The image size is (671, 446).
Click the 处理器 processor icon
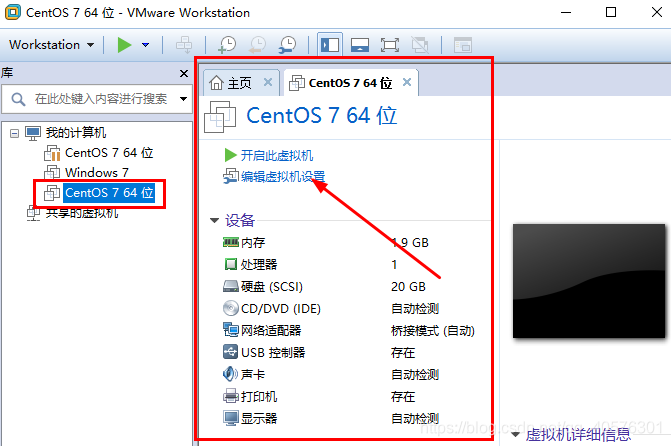tap(231, 265)
